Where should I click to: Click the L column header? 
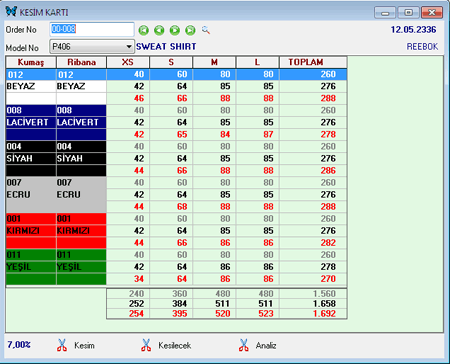257,62
